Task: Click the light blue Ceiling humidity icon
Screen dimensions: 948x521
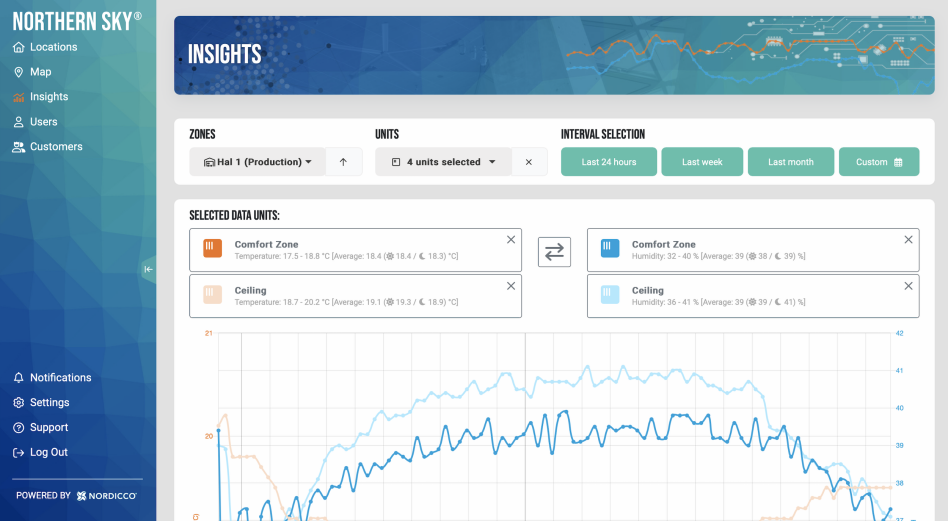Action: 610,296
